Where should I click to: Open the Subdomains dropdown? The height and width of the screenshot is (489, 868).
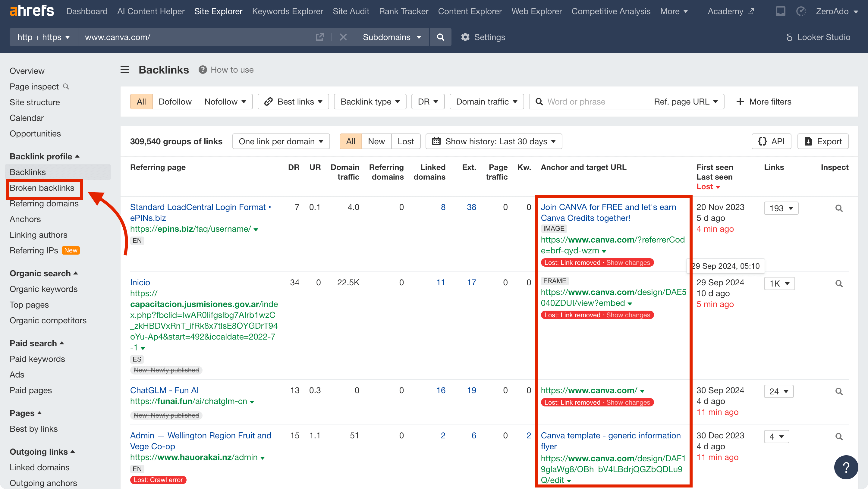[x=392, y=37]
